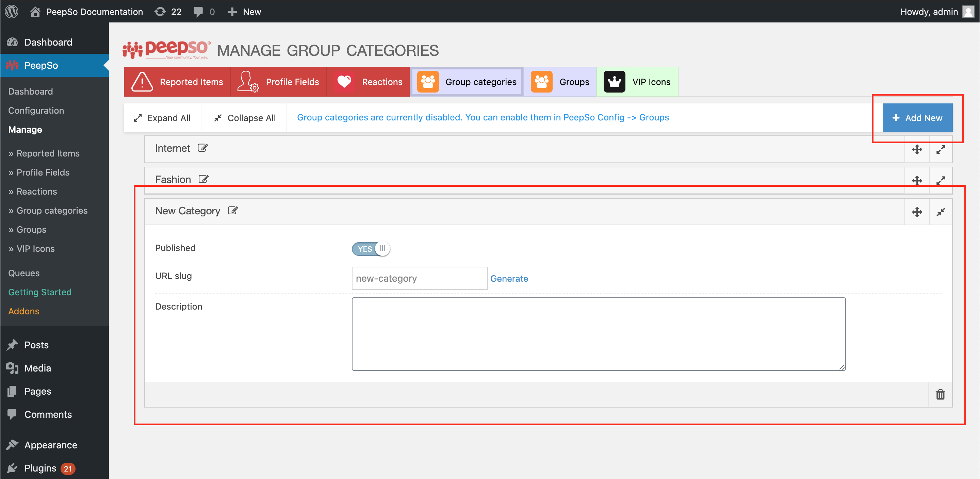Click the WordPress logo icon
This screenshot has width=980, height=479.
point(12,12)
